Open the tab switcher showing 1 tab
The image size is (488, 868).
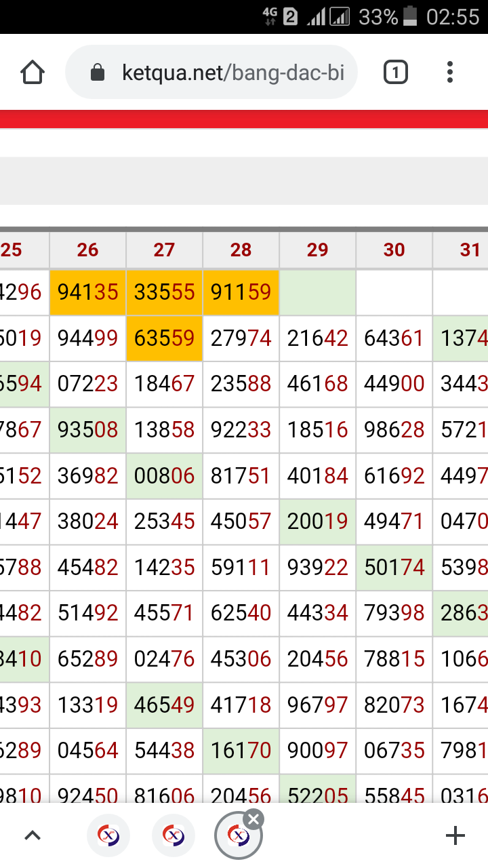point(395,73)
